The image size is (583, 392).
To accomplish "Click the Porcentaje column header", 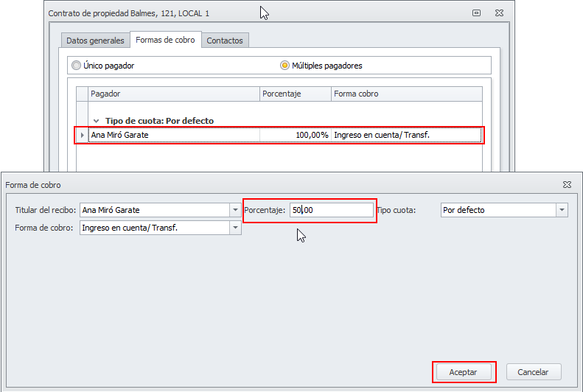I will (295, 94).
